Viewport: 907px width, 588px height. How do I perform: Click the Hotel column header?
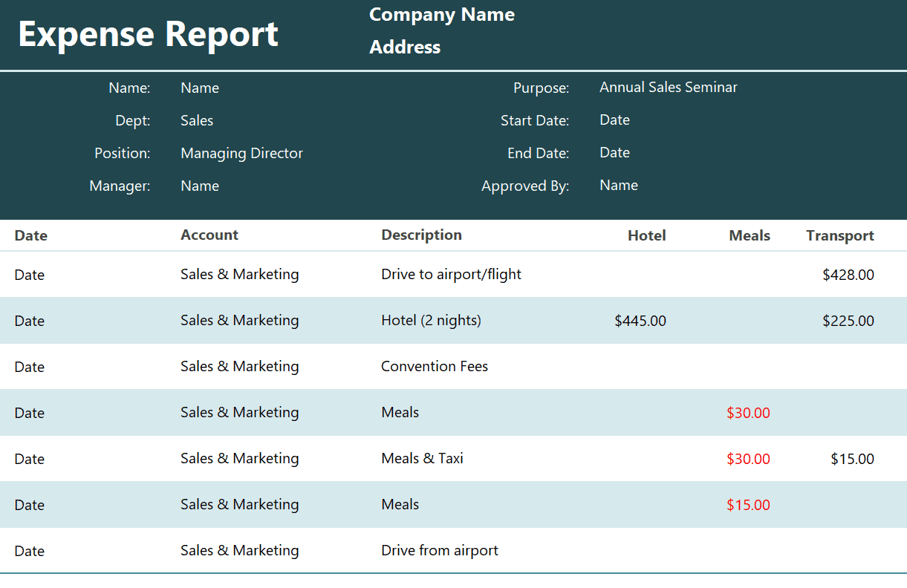(647, 236)
